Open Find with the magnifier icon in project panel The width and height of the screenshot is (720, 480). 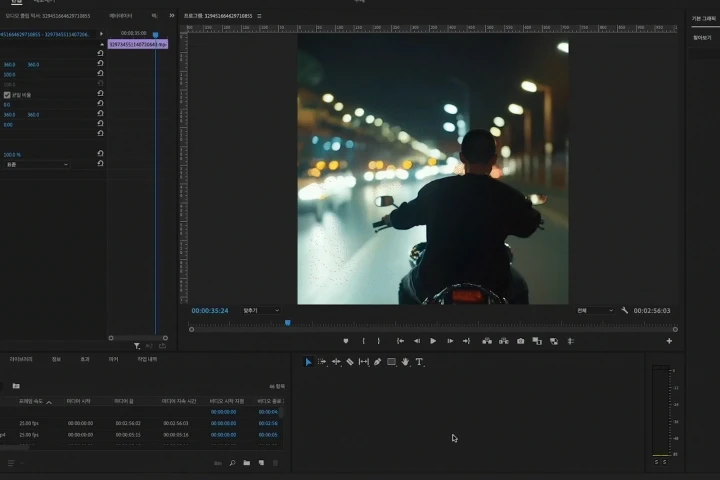point(232,463)
